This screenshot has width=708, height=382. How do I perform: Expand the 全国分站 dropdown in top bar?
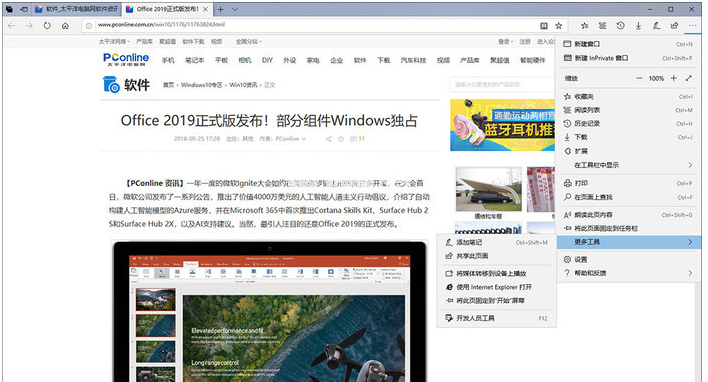(x=248, y=42)
